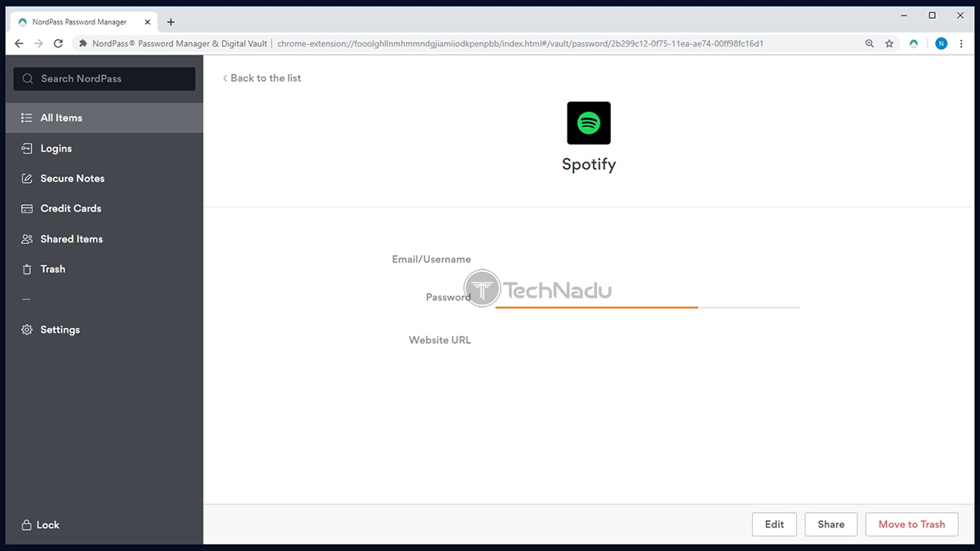Reload the page
Screen dimensions: 980x551
coord(58,44)
